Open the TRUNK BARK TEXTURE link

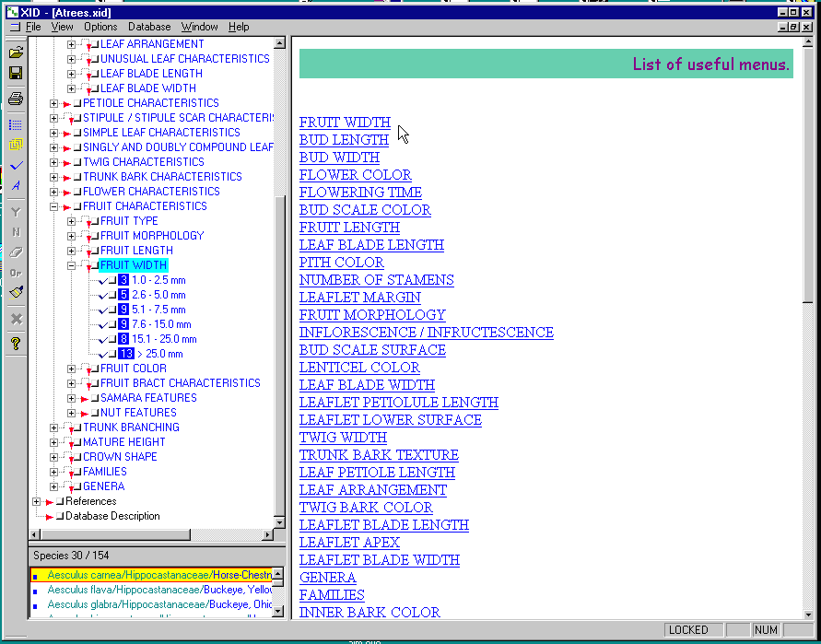(x=378, y=455)
